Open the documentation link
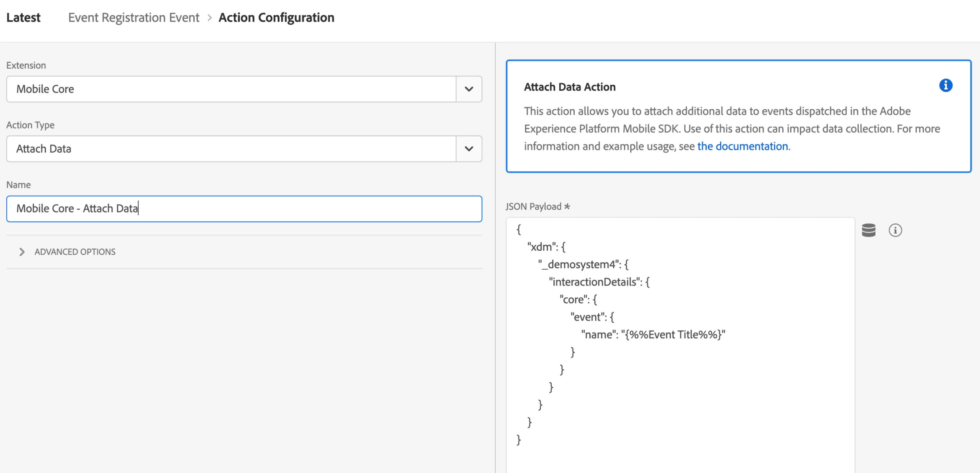This screenshot has height=473, width=980. [x=742, y=146]
